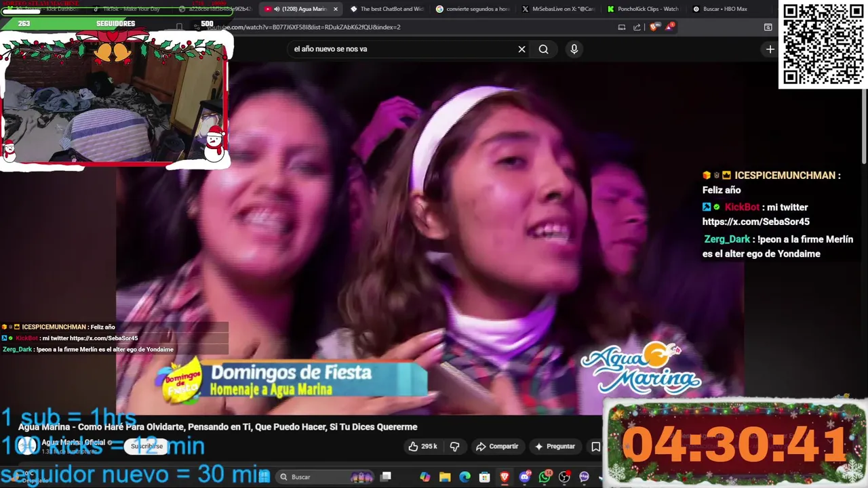Switch to PonchoKick Clips tab
The width and height of the screenshot is (868, 488).
[x=644, y=9]
